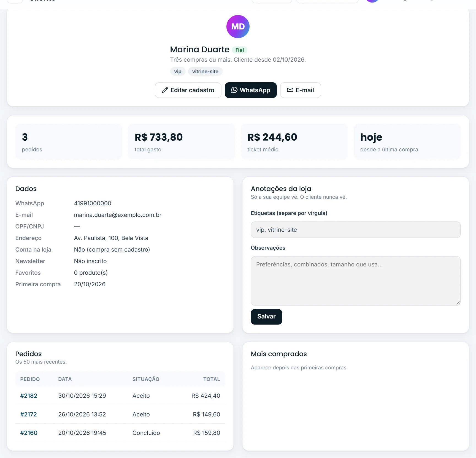This screenshot has height=458, width=476.
Task: Click the R$ 244,60 ticket médio value
Action: point(272,137)
